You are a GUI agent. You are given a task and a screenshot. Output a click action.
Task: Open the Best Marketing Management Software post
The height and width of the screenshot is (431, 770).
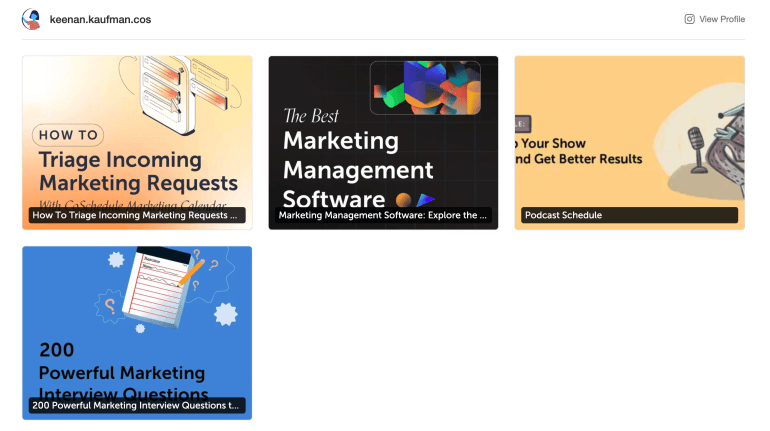click(x=383, y=142)
